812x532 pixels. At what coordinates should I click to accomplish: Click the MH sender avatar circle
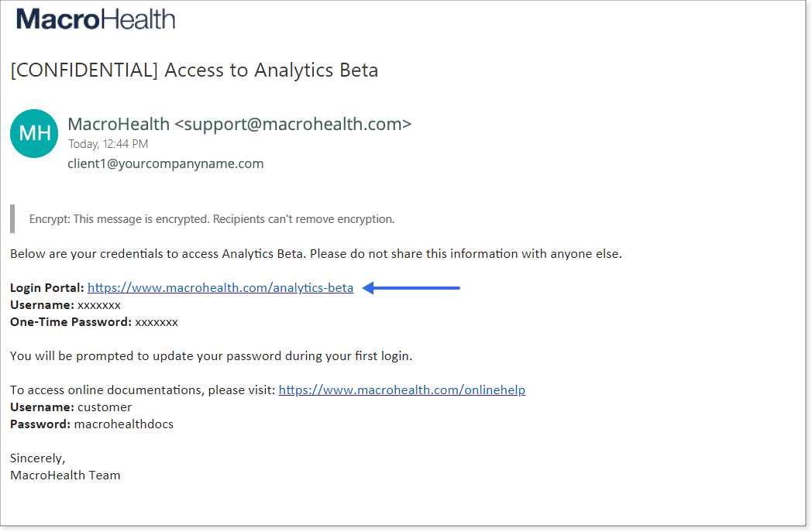(34, 133)
